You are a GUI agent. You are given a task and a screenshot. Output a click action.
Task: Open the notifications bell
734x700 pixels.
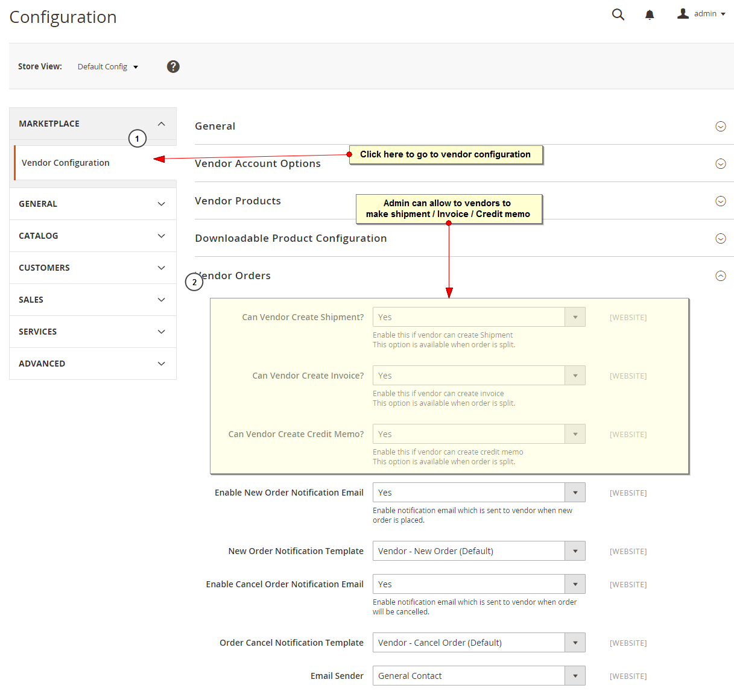pos(650,15)
